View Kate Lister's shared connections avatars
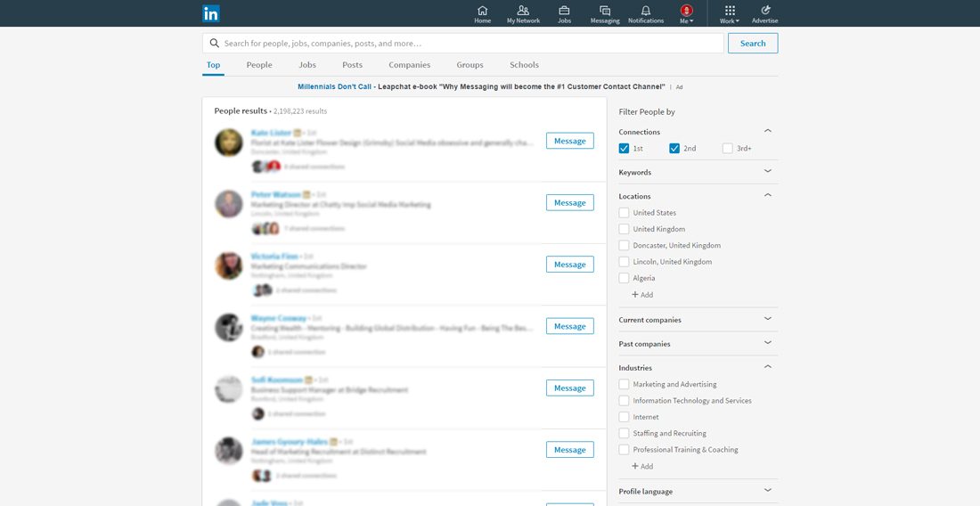Screen dimensions: 980x506 (x=265, y=167)
